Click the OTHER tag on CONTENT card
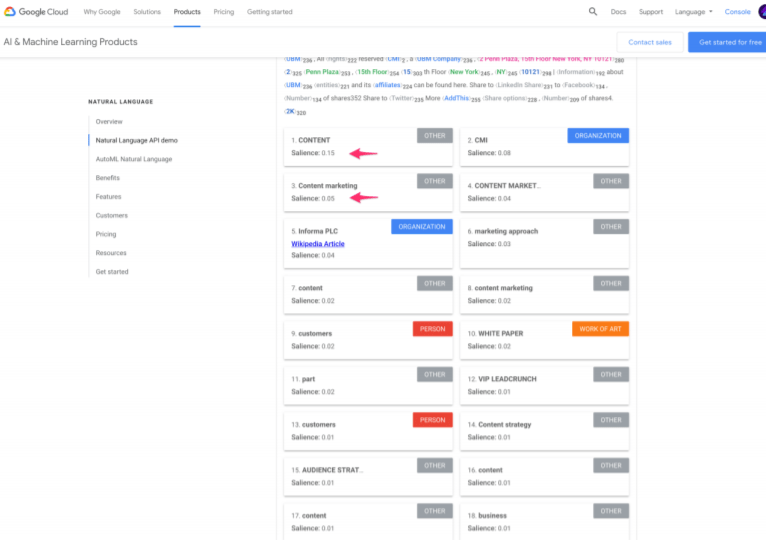The image size is (766, 540). (x=435, y=135)
